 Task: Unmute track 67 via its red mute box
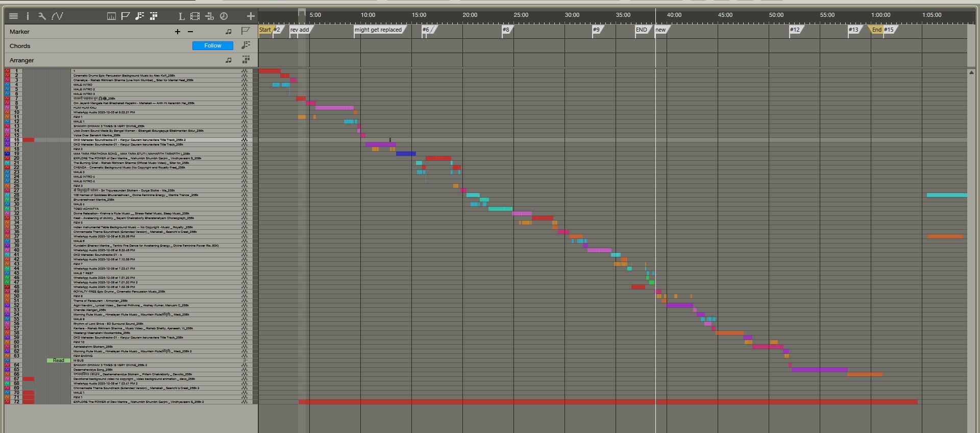[x=29, y=379]
